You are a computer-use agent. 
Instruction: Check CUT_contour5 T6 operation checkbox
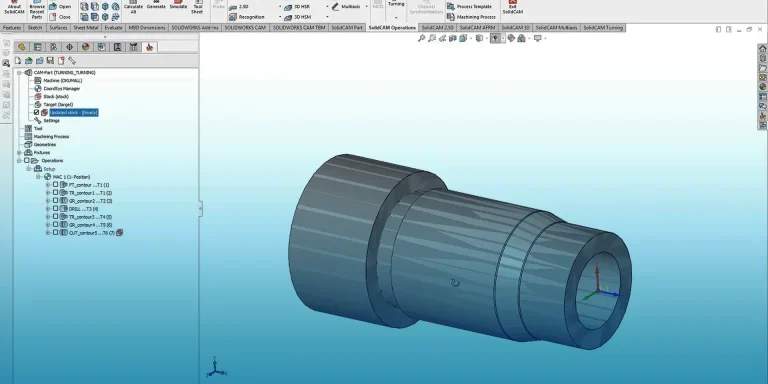55,233
